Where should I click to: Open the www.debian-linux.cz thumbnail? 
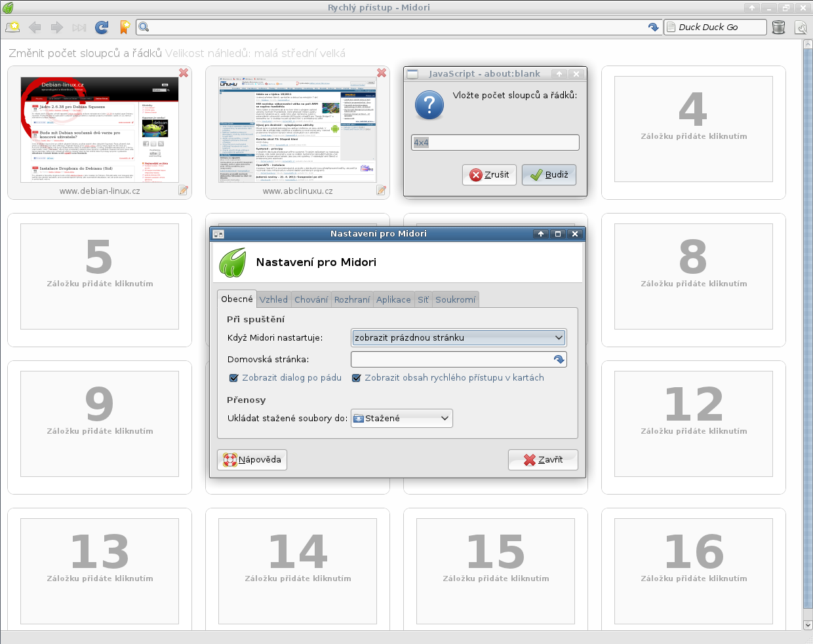tap(100, 130)
